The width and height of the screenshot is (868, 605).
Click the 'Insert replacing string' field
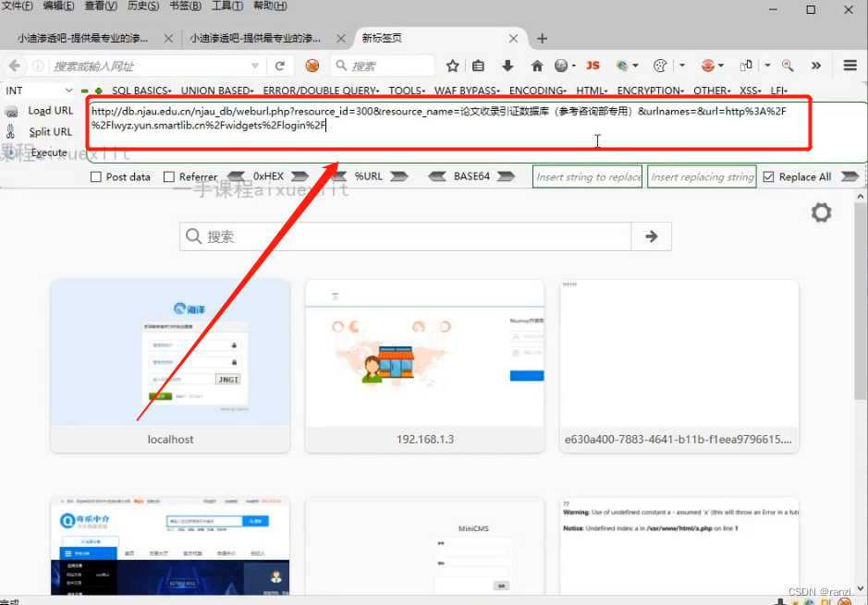(x=702, y=177)
